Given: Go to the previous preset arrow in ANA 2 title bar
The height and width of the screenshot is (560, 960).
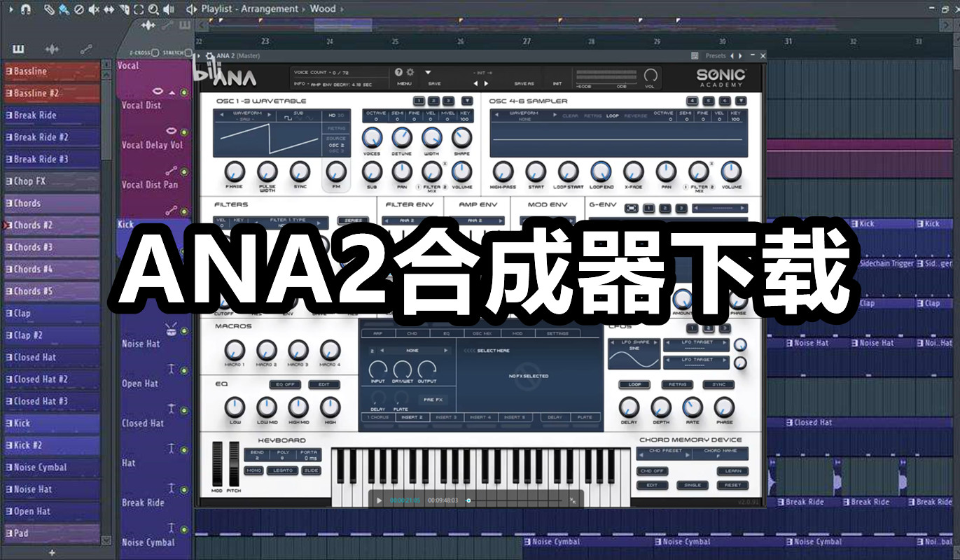Looking at the screenshot, I should click(731, 56).
